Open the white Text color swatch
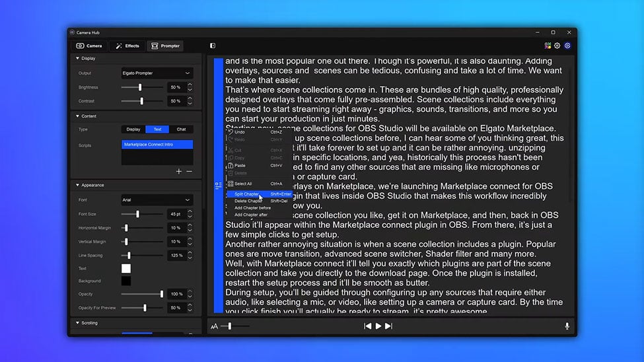This screenshot has width=644, height=362. point(126,269)
